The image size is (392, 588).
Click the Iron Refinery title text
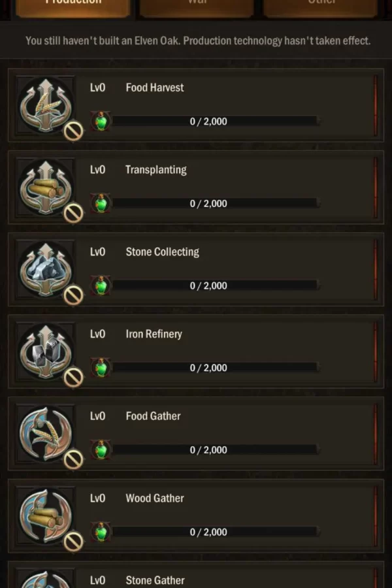point(154,334)
